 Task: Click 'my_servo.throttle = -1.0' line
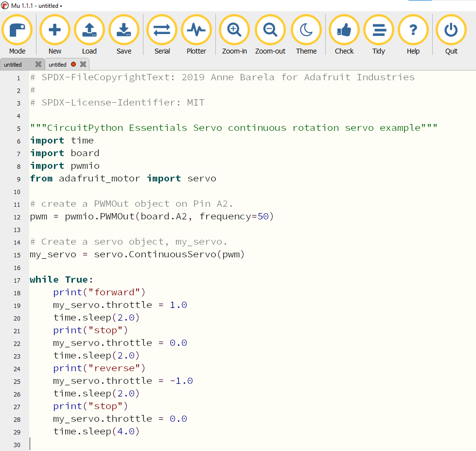click(123, 381)
